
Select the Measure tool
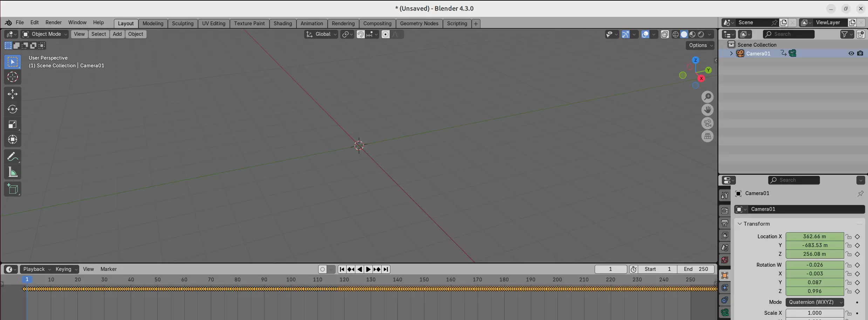click(13, 172)
